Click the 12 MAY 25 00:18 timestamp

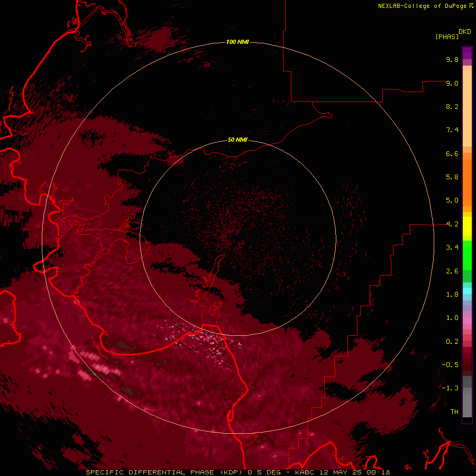click(x=355, y=472)
